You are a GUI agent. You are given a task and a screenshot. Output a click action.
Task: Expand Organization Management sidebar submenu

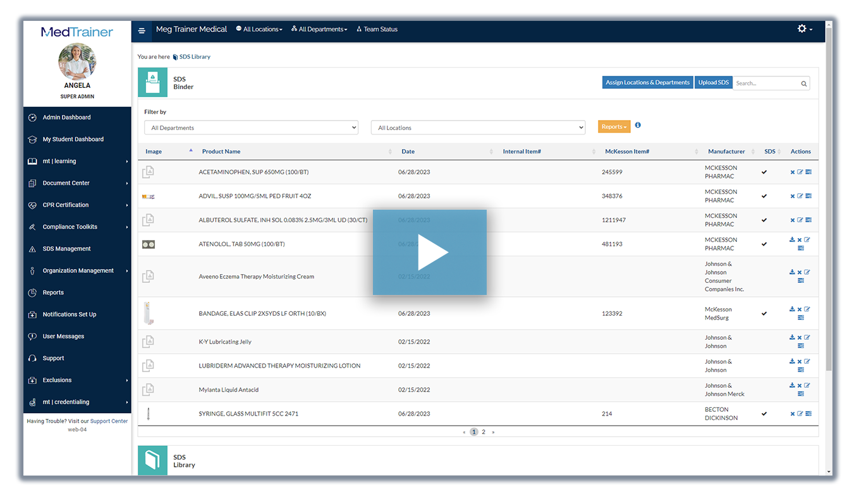(x=76, y=271)
